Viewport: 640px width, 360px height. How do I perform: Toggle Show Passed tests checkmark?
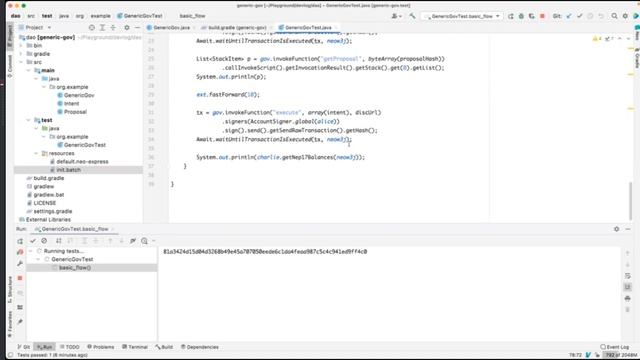tap(33, 241)
